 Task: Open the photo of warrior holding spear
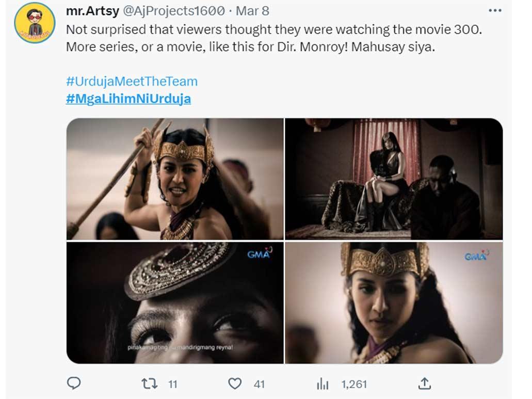(x=175, y=179)
